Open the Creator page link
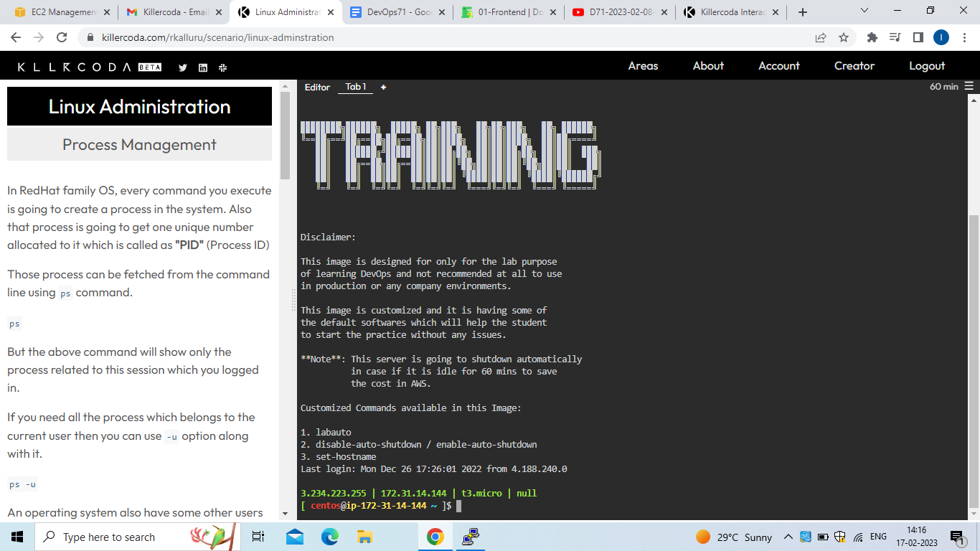Screen dimensions: 980x551 point(854,65)
